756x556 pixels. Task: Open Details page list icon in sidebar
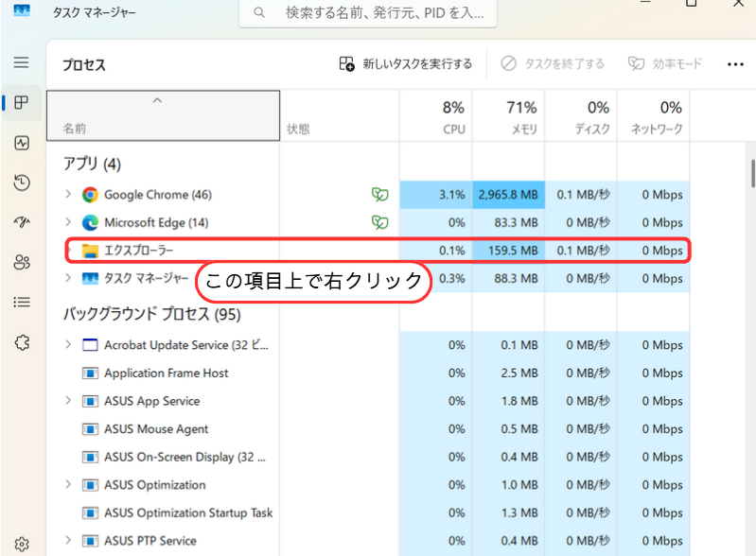pyautogui.click(x=22, y=302)
